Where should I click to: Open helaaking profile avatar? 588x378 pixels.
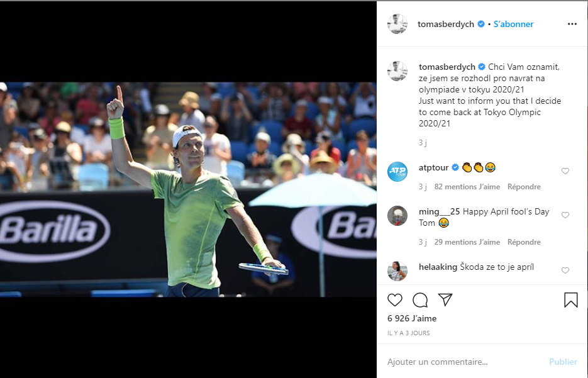[x=397, y=271]
